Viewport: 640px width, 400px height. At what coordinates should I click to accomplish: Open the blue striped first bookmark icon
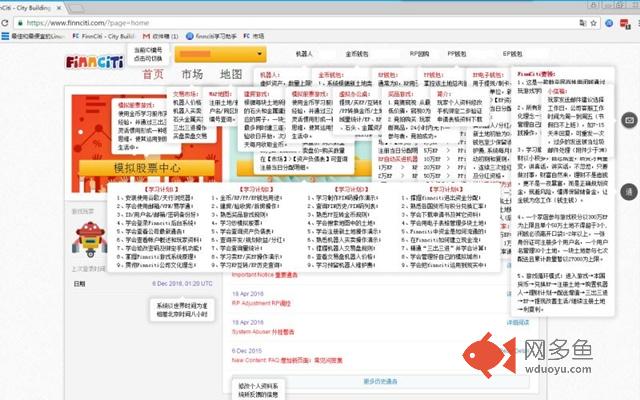tap(5, 36)
